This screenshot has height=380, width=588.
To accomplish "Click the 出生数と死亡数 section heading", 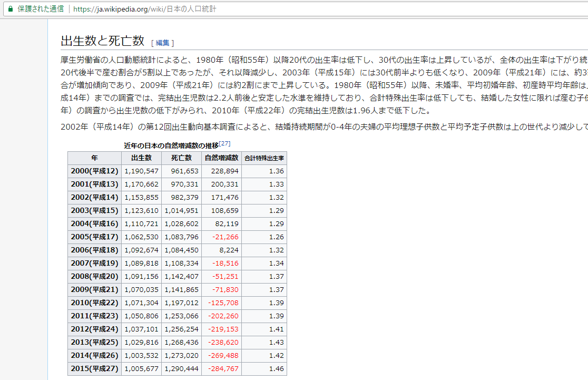I will [102, 41].
